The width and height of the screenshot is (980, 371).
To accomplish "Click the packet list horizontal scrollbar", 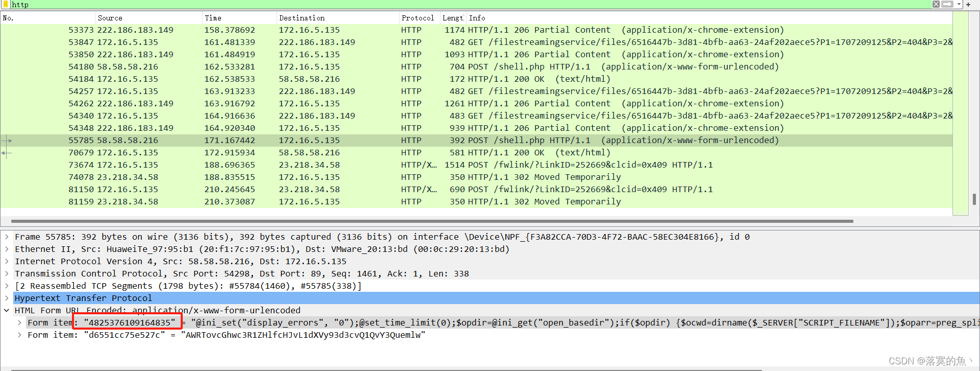I will pyautogui.click(x=432, y=221).
